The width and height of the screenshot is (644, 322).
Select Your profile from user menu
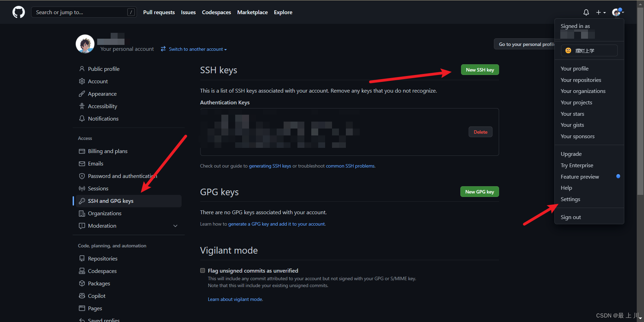coord(589,68)
